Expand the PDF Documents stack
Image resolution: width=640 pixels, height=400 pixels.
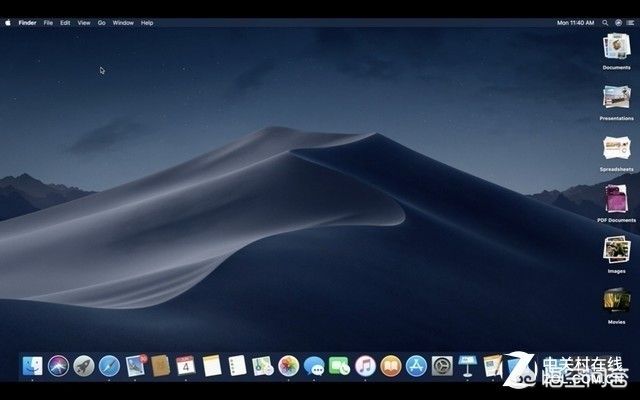click(616, 199)
